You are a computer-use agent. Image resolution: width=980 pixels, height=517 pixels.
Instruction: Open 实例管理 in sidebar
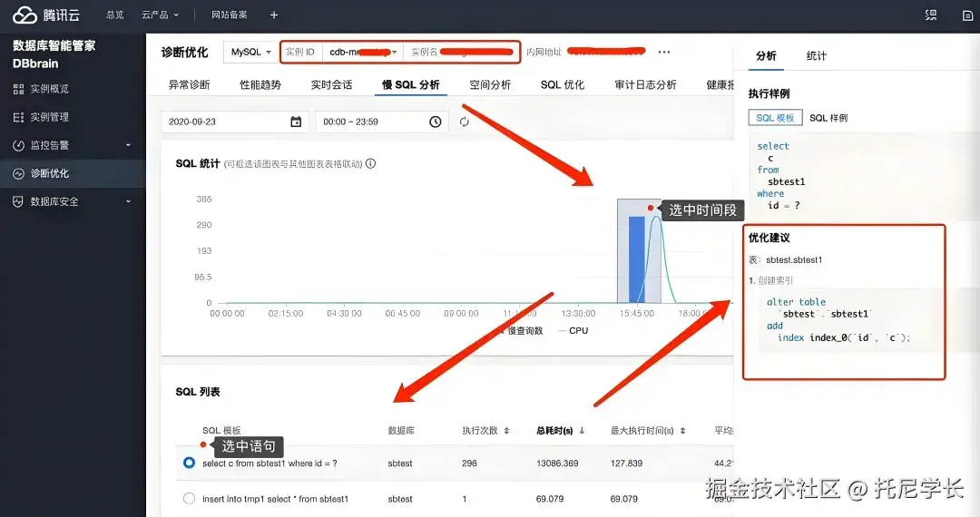(49, 117)
